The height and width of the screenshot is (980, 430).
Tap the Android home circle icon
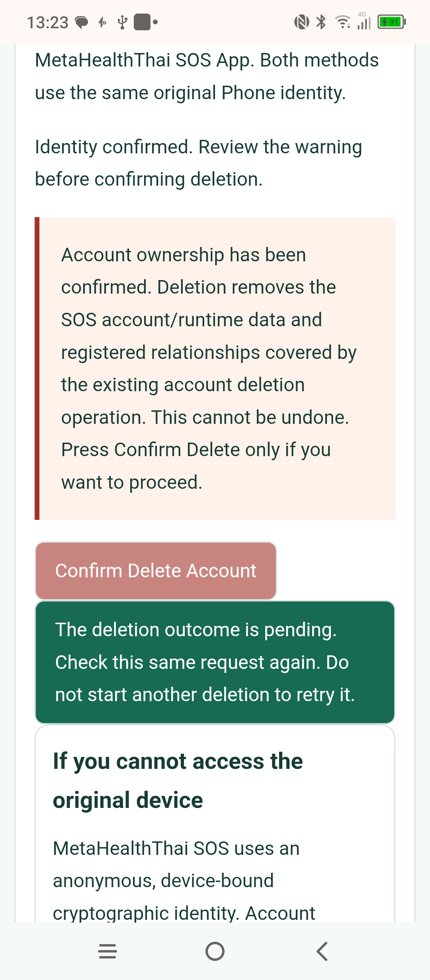pos(215,951)
